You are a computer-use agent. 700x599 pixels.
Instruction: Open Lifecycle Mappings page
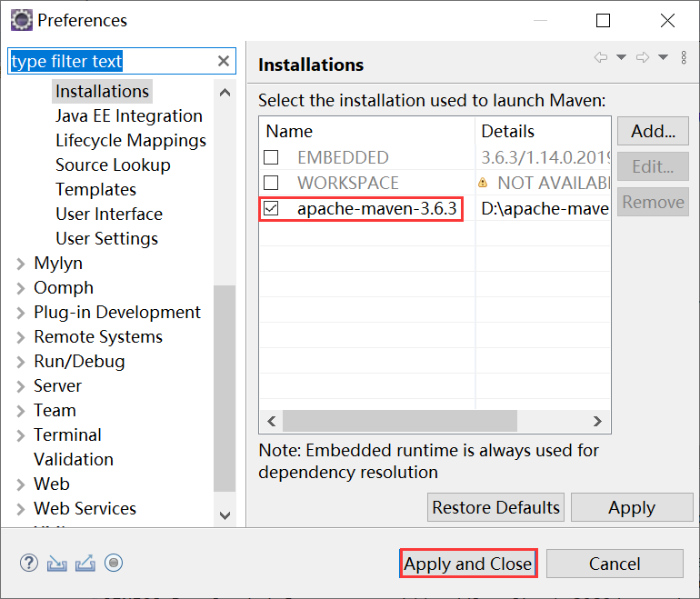131,141
